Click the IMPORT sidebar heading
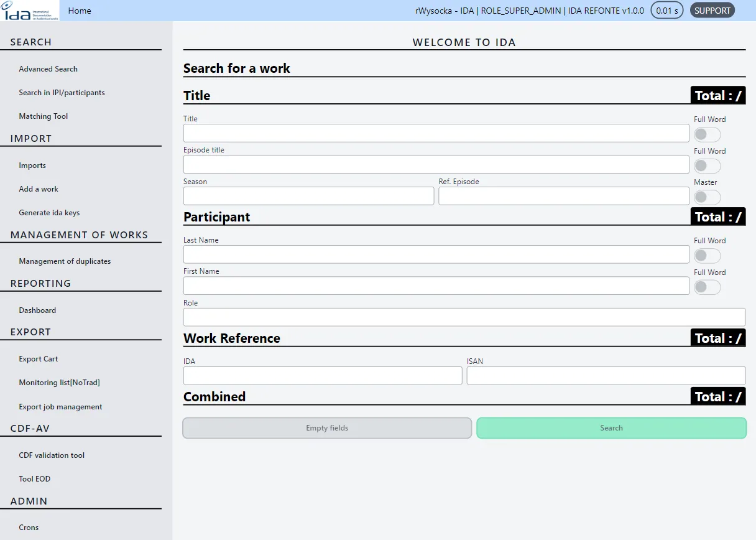This screenshot has width=756, height=540. pos(31,139)
